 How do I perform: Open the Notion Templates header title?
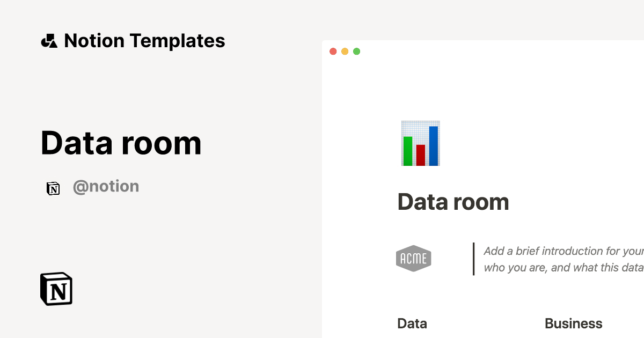(144, 41)
